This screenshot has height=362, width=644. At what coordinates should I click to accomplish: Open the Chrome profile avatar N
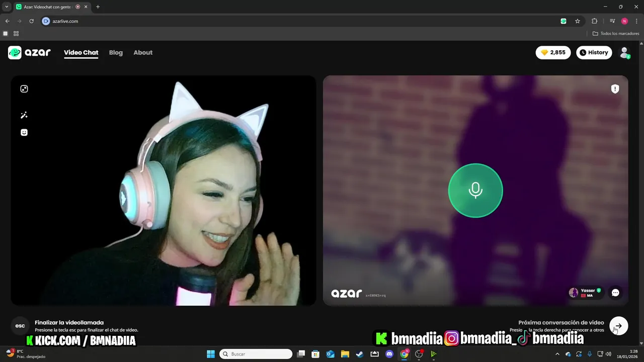point(624,21)
